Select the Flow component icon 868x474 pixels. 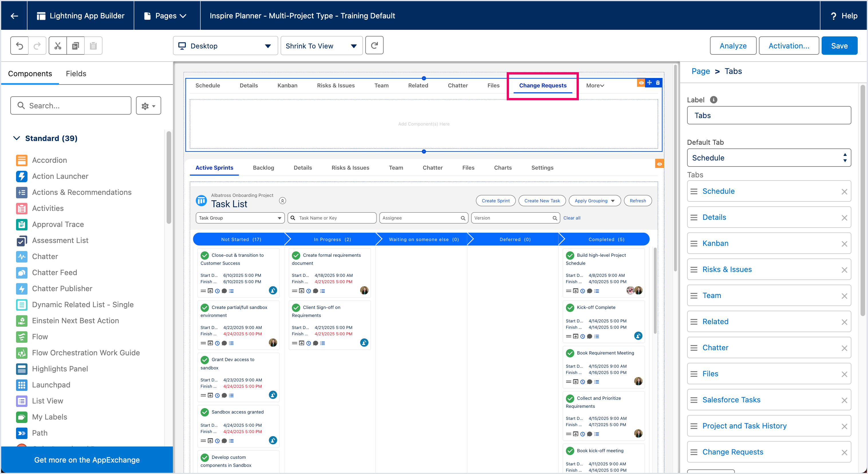pyautogui.click(x=21, y=337)
